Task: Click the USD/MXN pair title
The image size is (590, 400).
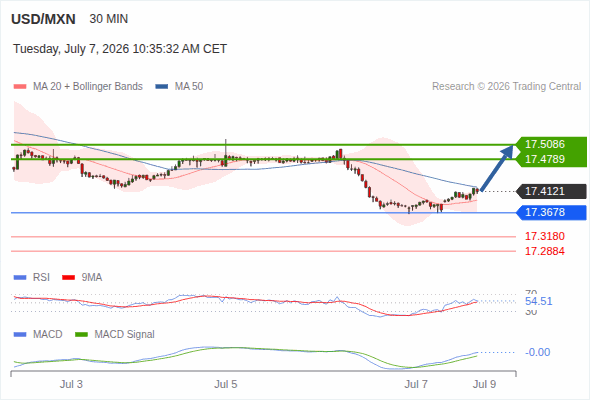Action: point(43,19)
